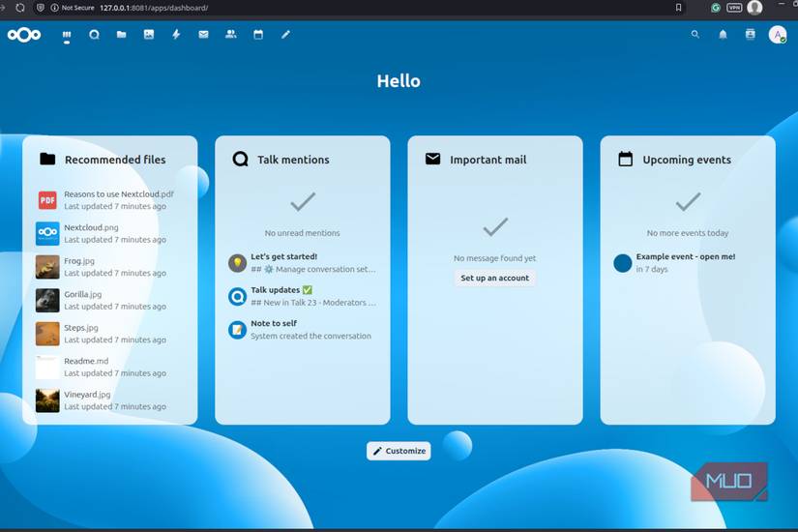Image resolution: width=798 pixels, height=532 pixels.
Task: Open the Activity lightning icon
Action: pyautogui.click(x=176, y=34)
